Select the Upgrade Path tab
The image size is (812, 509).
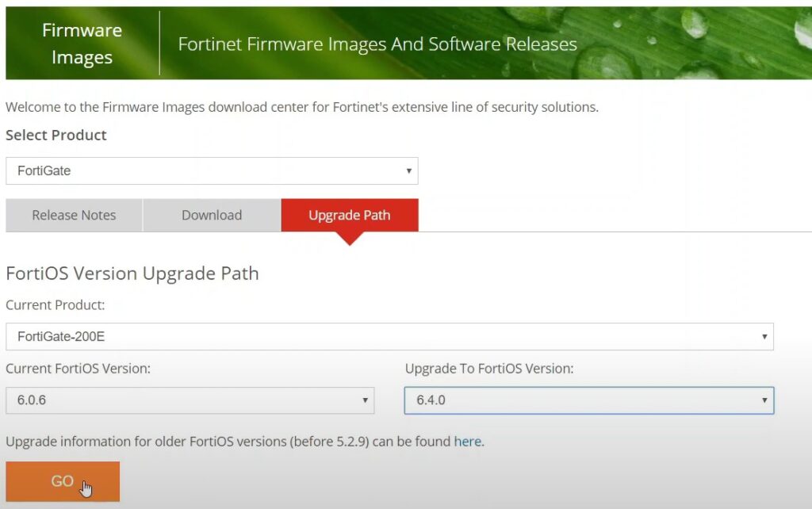350,215
